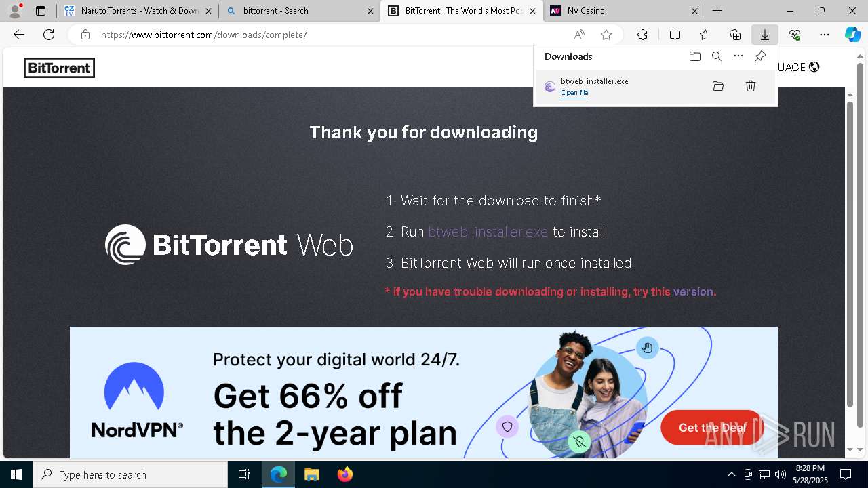Show btweb_installer.exe in folder

718,86
